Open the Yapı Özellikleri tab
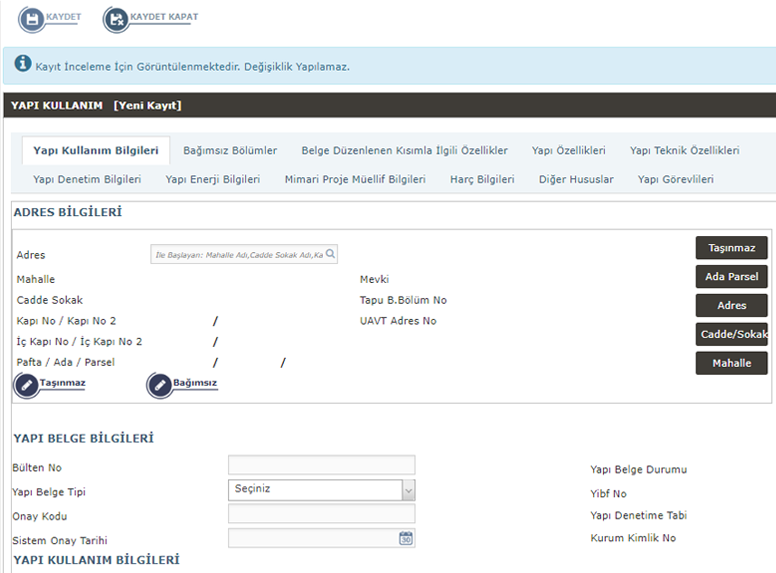 click(568, 151)
